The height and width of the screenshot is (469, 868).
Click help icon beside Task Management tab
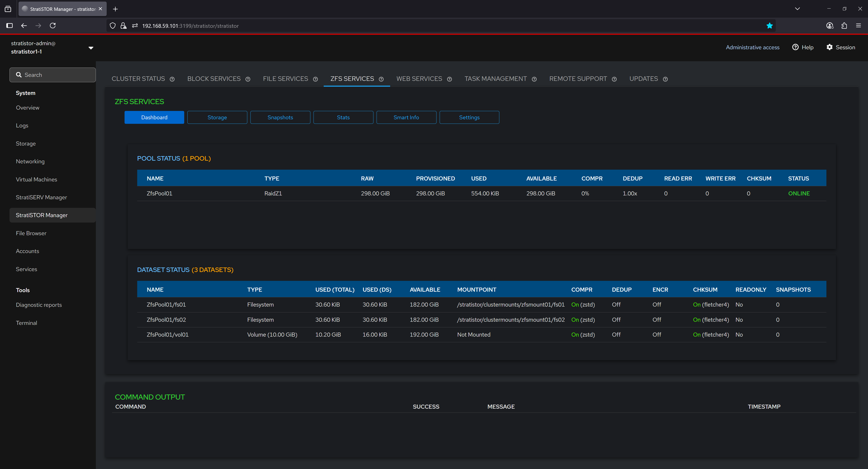(x=534, y=79)
